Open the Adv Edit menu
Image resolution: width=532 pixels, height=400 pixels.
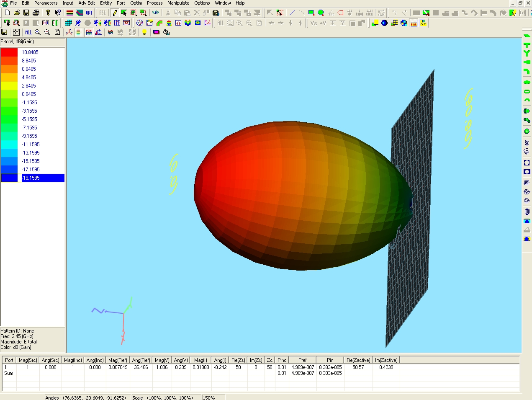[x=87, y=3]
